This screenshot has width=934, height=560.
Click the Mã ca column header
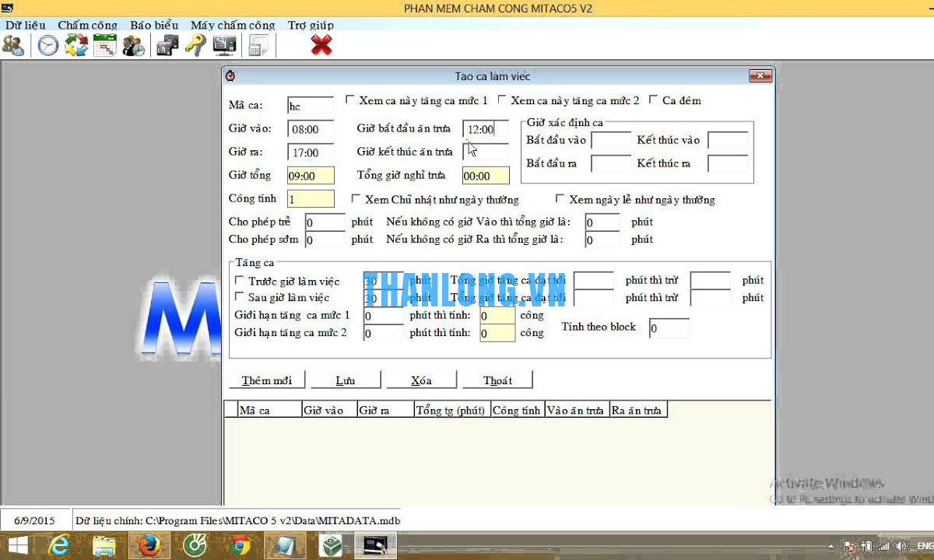tap(269, 410)
